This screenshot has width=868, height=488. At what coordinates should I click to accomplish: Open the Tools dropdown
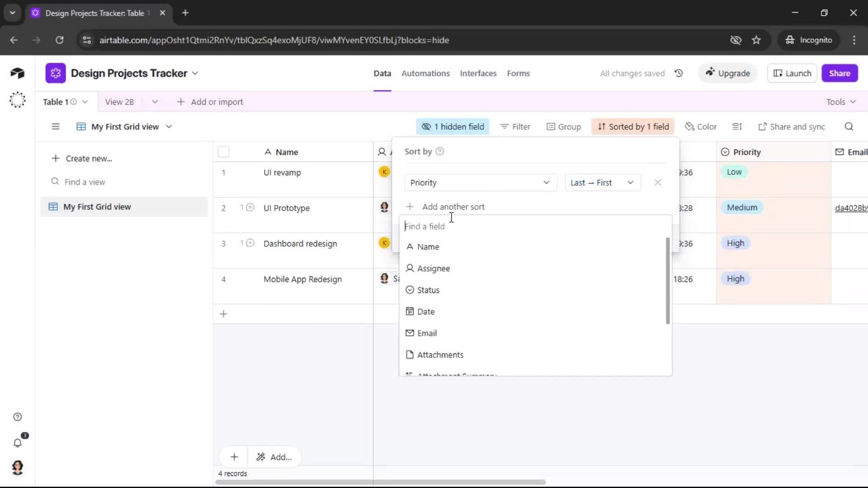tap(841, 102)
